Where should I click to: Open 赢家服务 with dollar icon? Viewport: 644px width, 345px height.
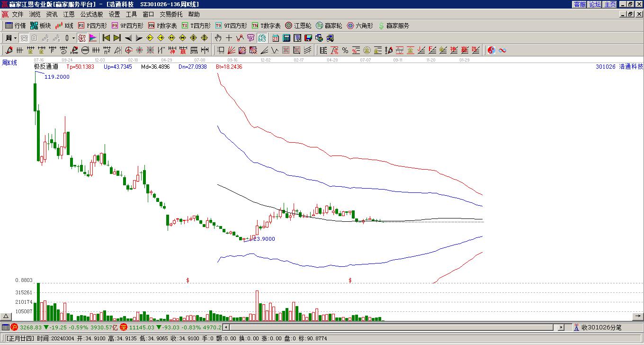[394, 26]
